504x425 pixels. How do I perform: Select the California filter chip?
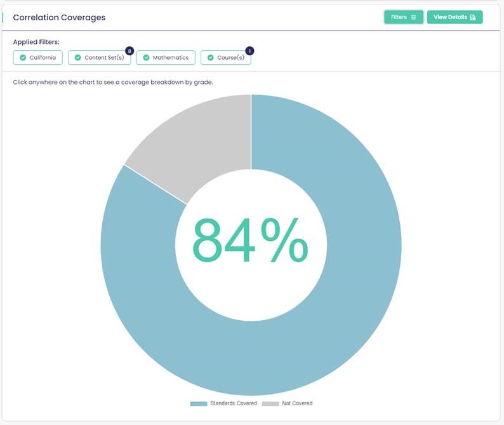[x=38, y=58]
